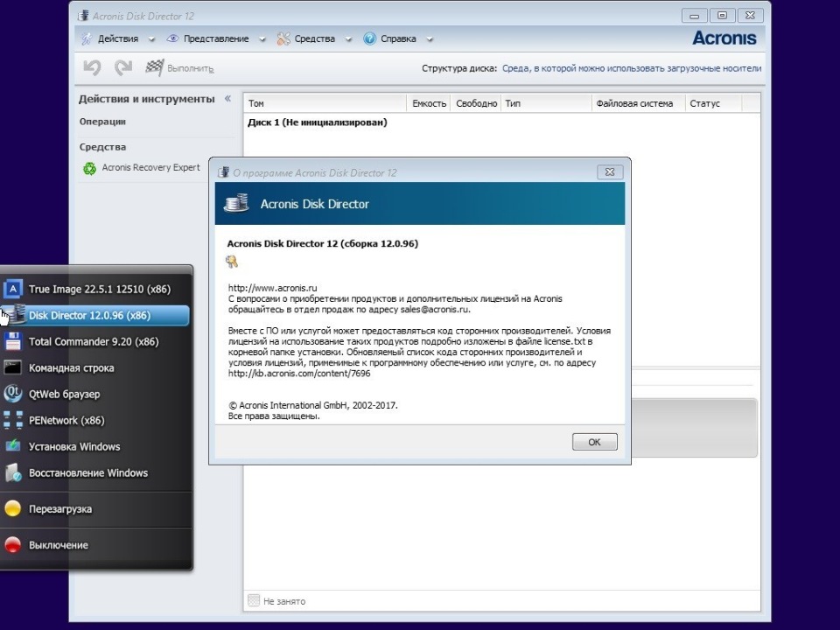Click the Действия menu icon
This screenshot has height=630, width=840.
pyautogui.click(x=87, y=38)
